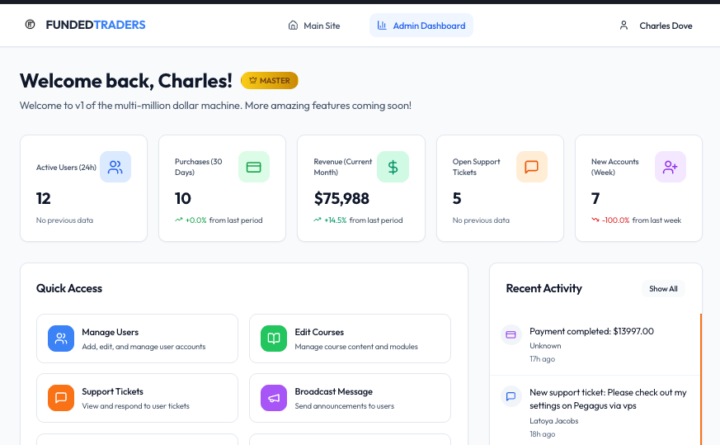This screenshot has height=445, width=720.
Task: Click the Unknown payer label
Action: (x=545, y=346)
